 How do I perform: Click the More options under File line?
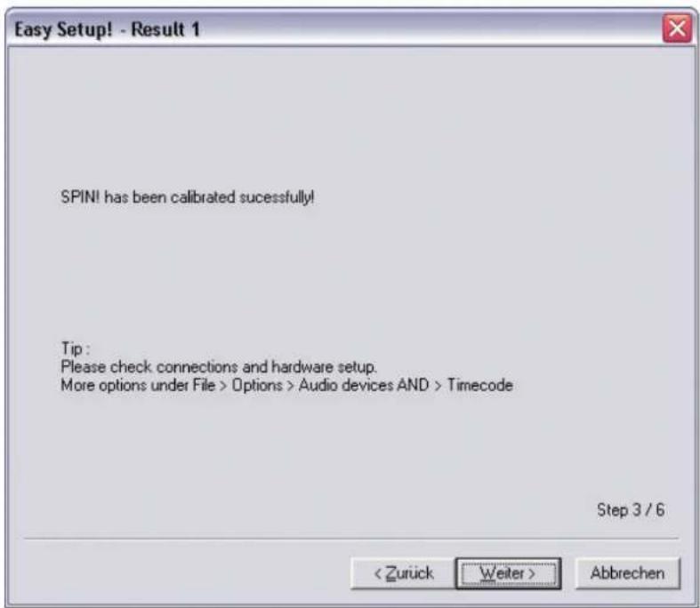pos(286,385)
